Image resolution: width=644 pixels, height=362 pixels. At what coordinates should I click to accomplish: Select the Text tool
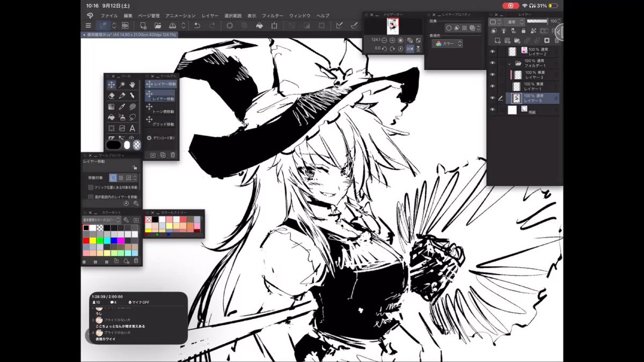pos(133,128)
